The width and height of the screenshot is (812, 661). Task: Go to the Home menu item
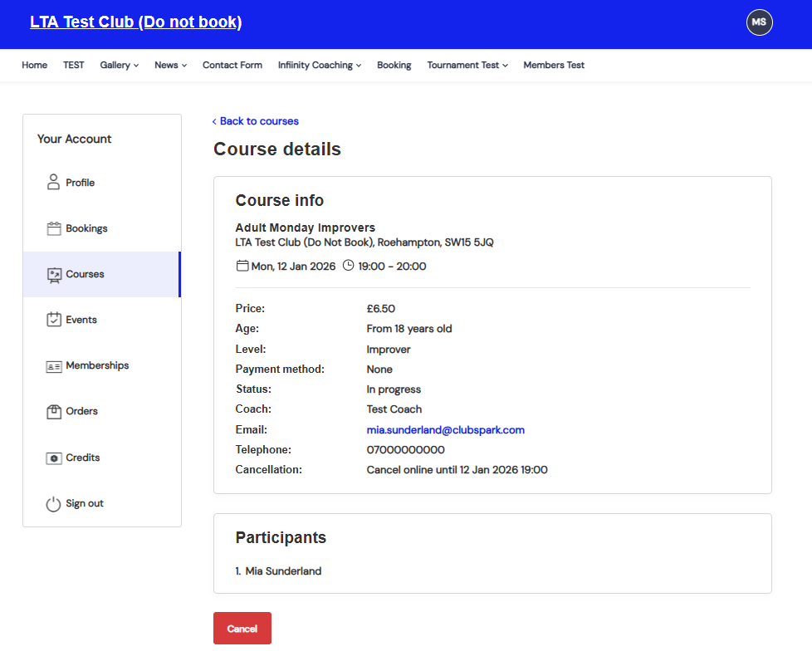click(34, 66)
